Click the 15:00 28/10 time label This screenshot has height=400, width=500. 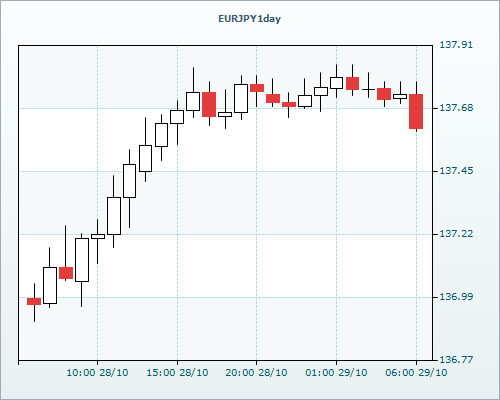pos(177,373)
